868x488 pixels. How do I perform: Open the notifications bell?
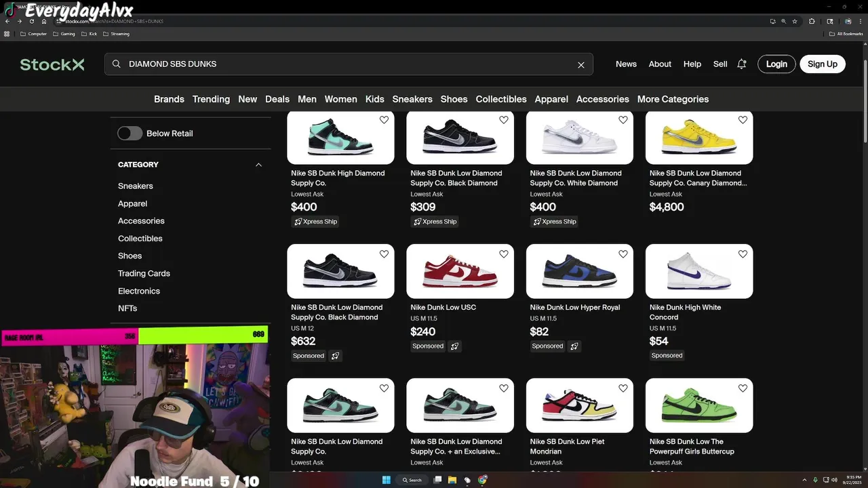tap(742, 64)
